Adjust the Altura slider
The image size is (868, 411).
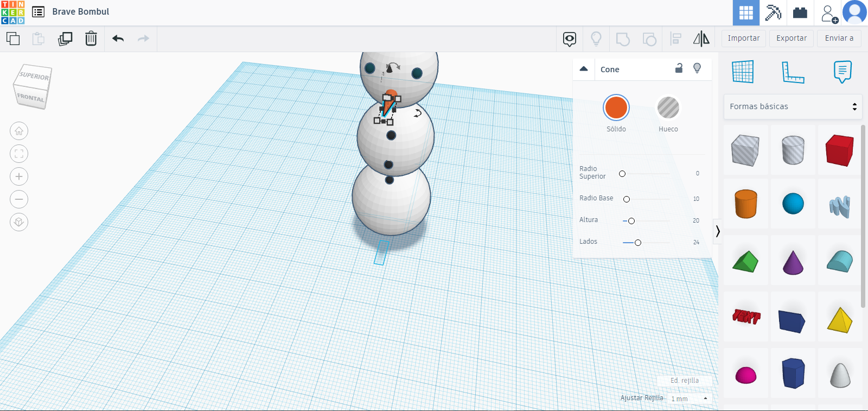click(631, 221)
